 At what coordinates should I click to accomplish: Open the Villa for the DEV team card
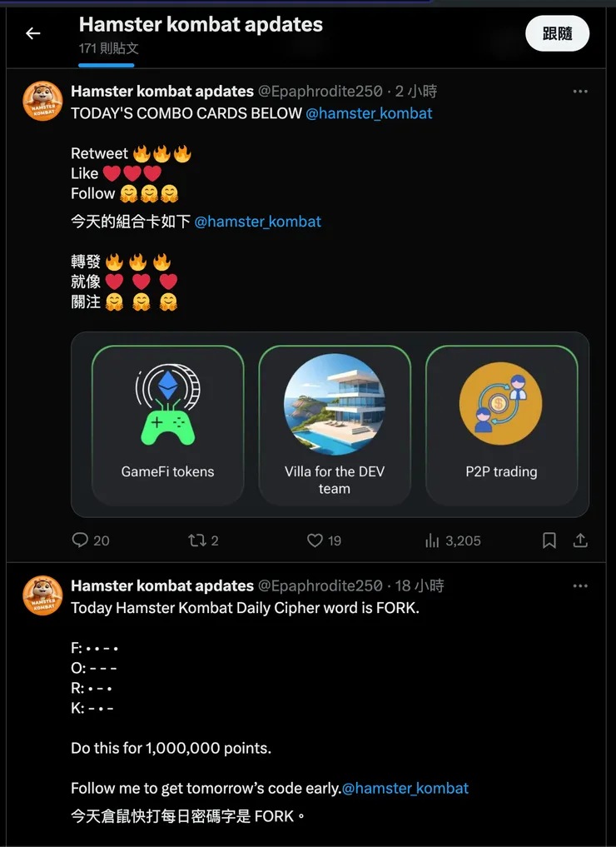pos(335,425)
